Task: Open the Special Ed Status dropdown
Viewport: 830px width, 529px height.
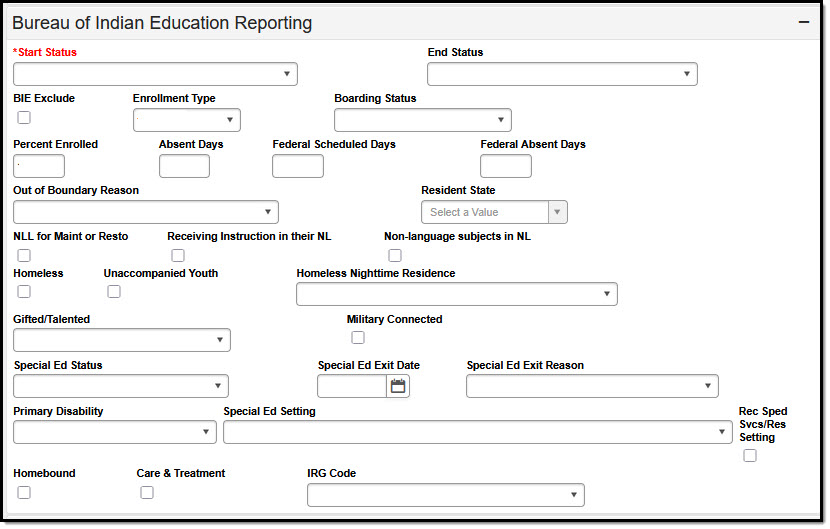Action: click(121, 386)
